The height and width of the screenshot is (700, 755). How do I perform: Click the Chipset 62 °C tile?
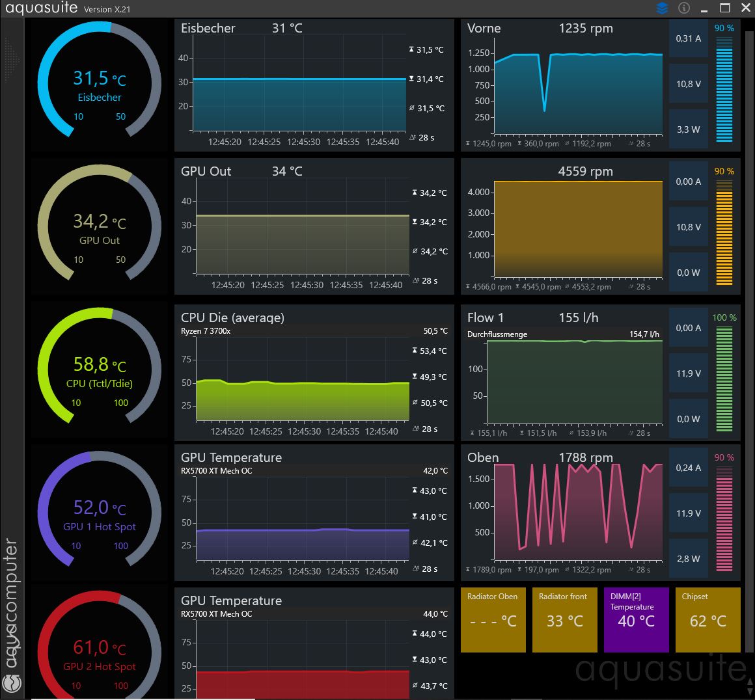(708, 620)
